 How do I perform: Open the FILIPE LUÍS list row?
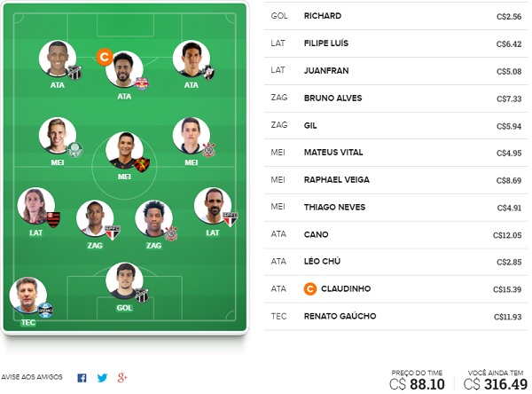[396, 43]
